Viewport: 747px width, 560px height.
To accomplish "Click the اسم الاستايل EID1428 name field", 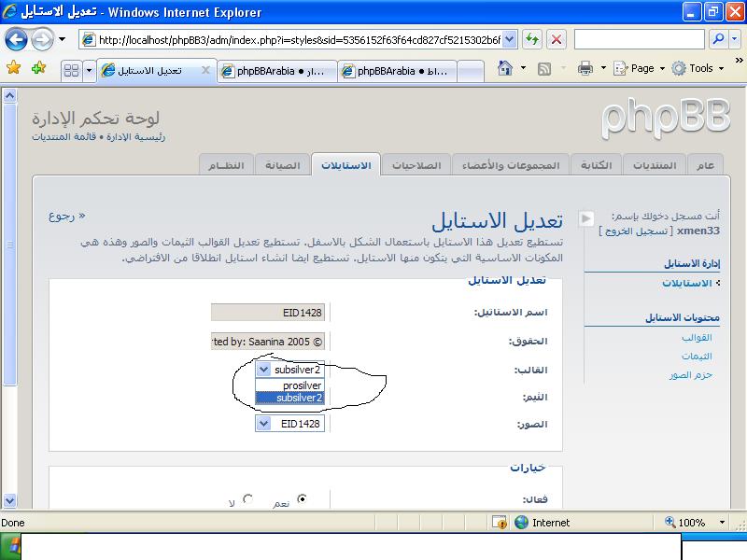I will pos(269,313).
